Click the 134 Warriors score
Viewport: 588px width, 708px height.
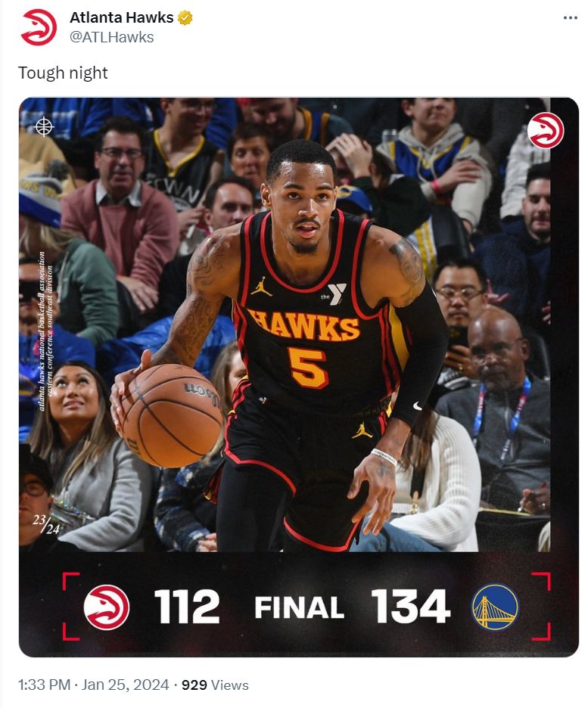tap(410, 607)
